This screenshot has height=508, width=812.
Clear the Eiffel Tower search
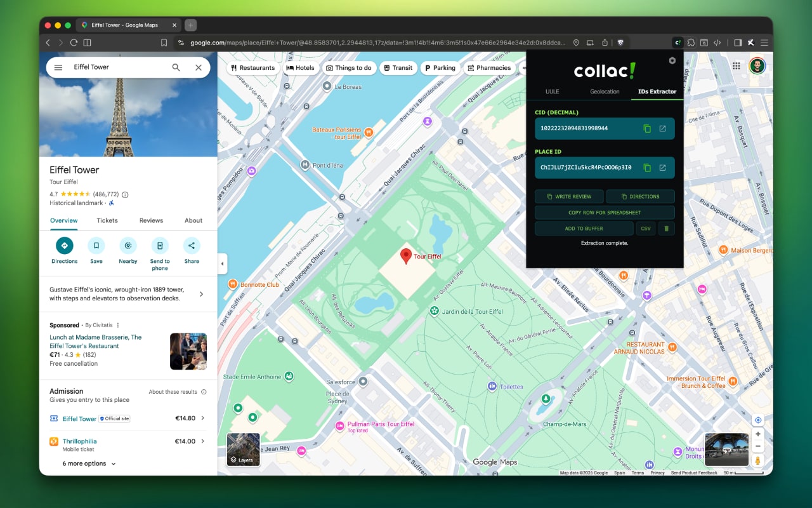point(199,67)
